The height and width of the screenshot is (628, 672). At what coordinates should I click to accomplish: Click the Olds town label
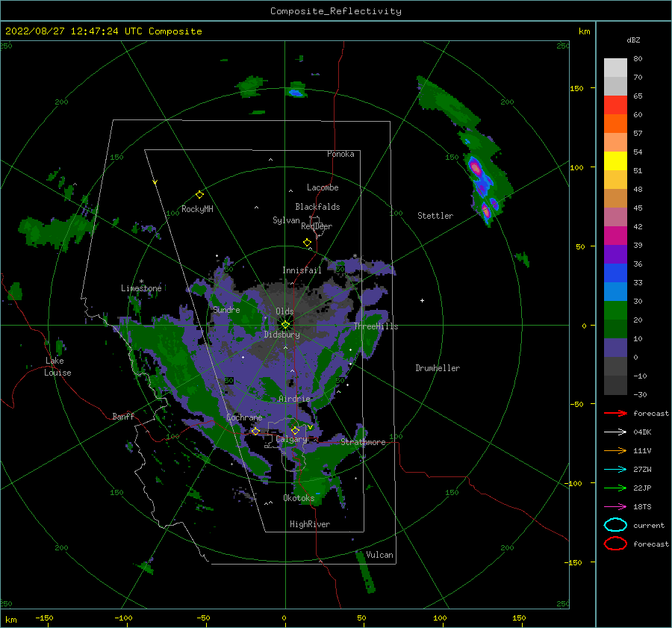(284, 311)
